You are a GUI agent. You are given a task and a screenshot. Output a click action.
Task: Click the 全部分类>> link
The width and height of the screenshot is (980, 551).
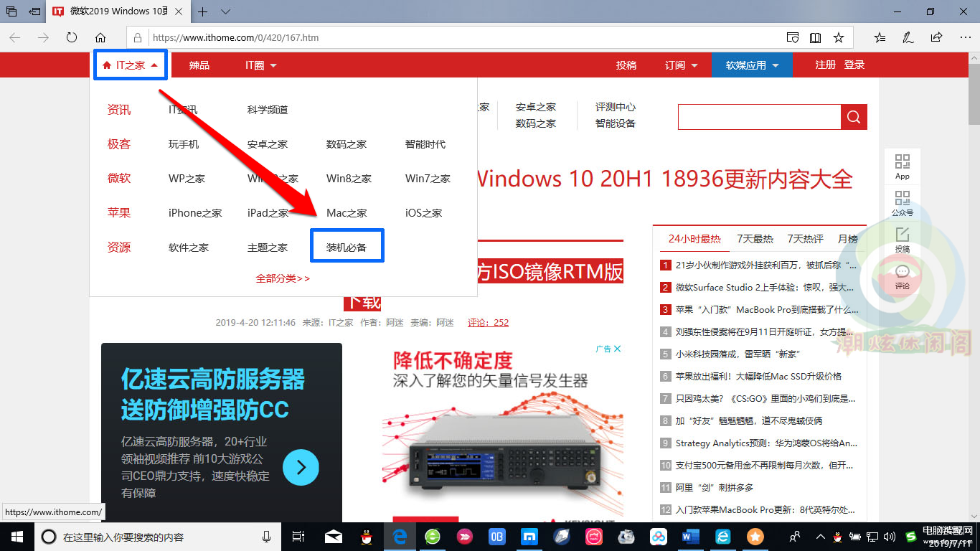[x=283, y=278]
